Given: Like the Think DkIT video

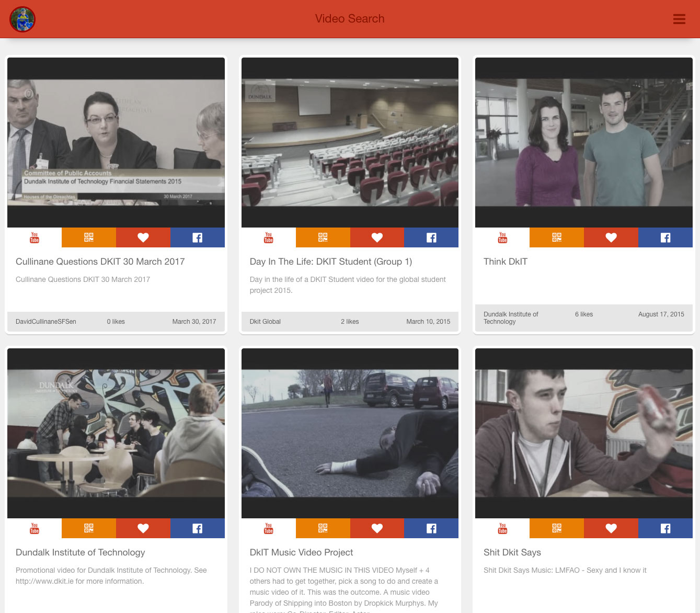Looking at the screenshot, I should coord(611,237).
